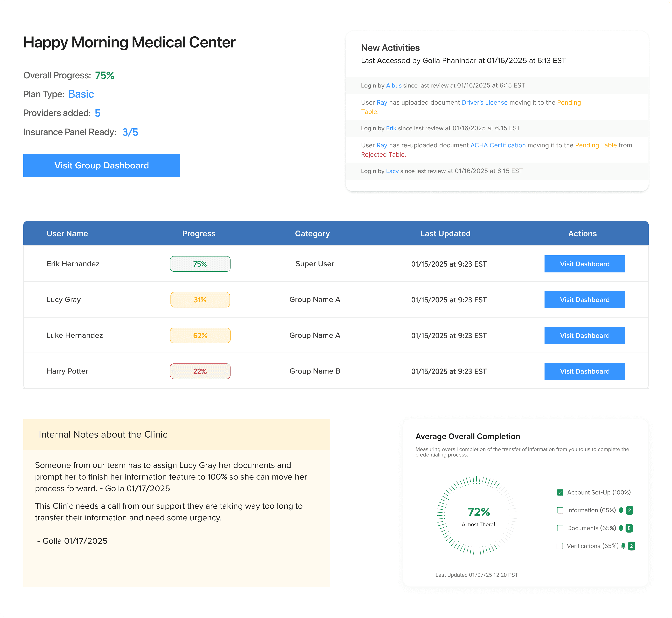This screenshot has height=618, width=672.
Task: Click the Information notification bell icon
Action: click(x=621, y=510)
